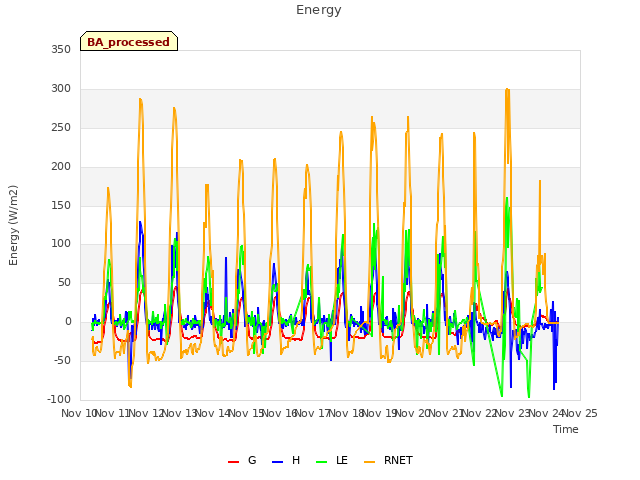
Task: Click the red G legend color swatch
Action: point(233,462)
